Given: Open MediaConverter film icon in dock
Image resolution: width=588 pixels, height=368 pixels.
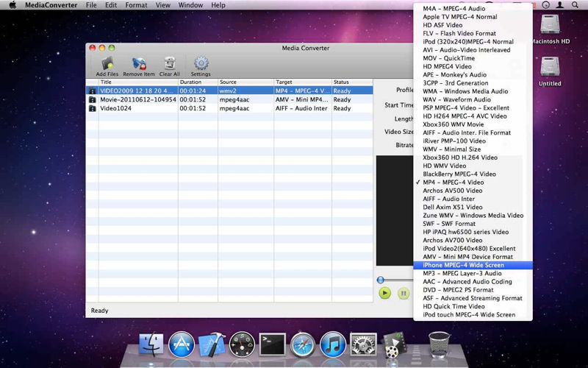Looking at the screenshot, I should coord(393,344).
